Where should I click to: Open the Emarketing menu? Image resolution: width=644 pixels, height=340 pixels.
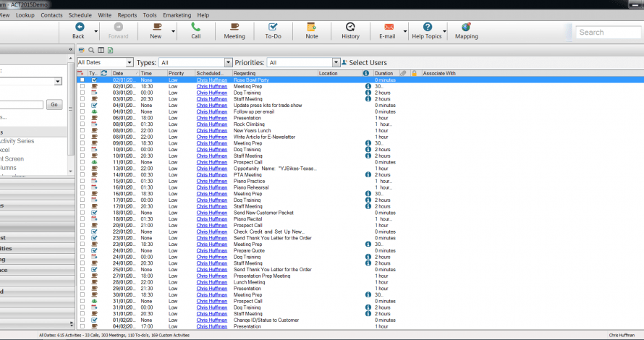coord(177,15)
